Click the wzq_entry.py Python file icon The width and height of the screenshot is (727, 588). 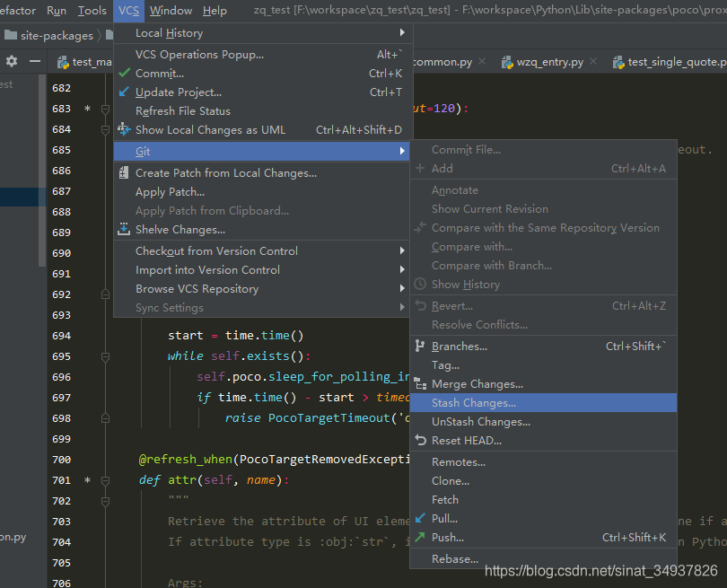coord(507,62)
